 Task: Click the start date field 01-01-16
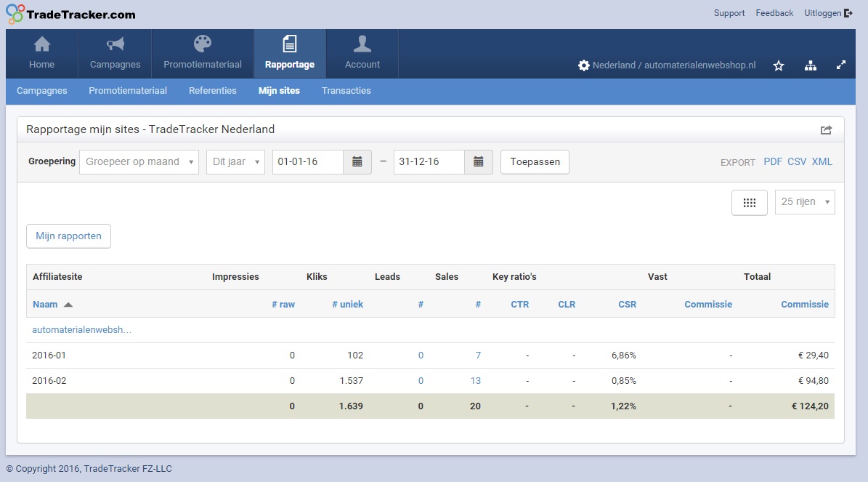(x=308, y=162)
